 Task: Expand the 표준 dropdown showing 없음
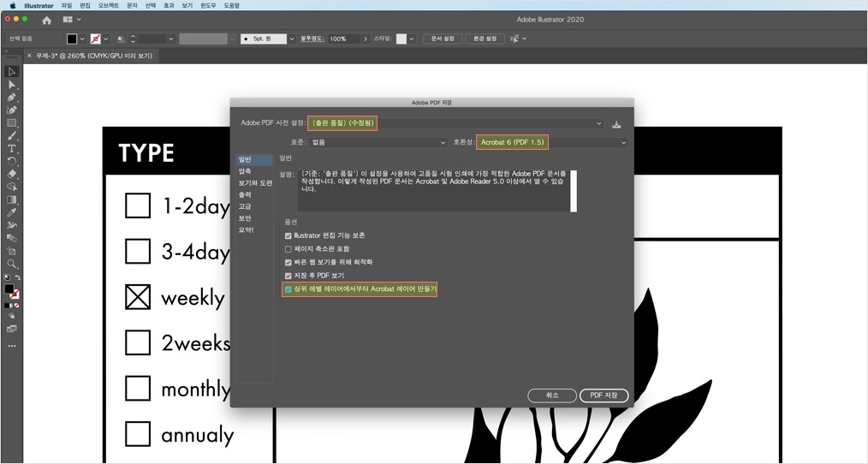(x=378, y=142)
